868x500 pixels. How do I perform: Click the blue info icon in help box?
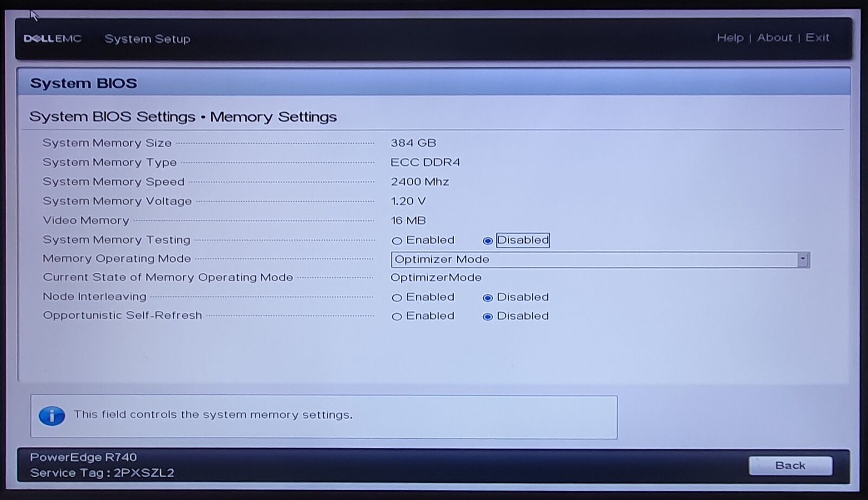(52, 416)
